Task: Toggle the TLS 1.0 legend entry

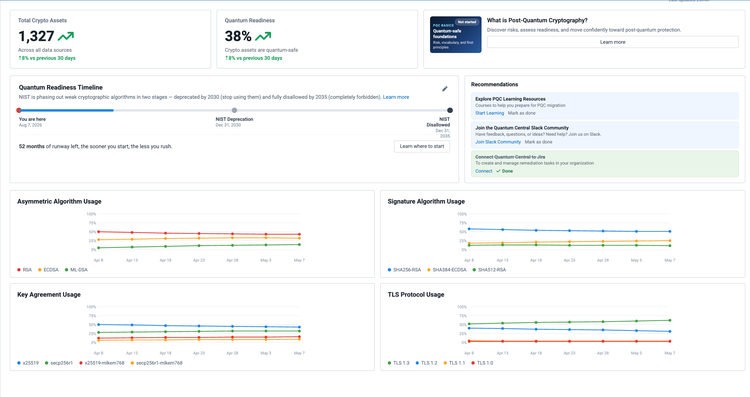Action: click(482, 363)
